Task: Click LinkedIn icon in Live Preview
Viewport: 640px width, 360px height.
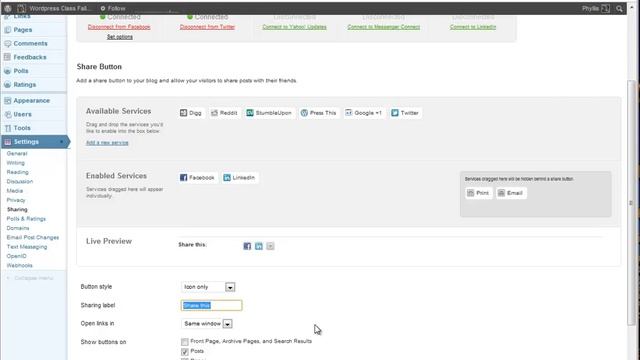Action: (259, 246)
